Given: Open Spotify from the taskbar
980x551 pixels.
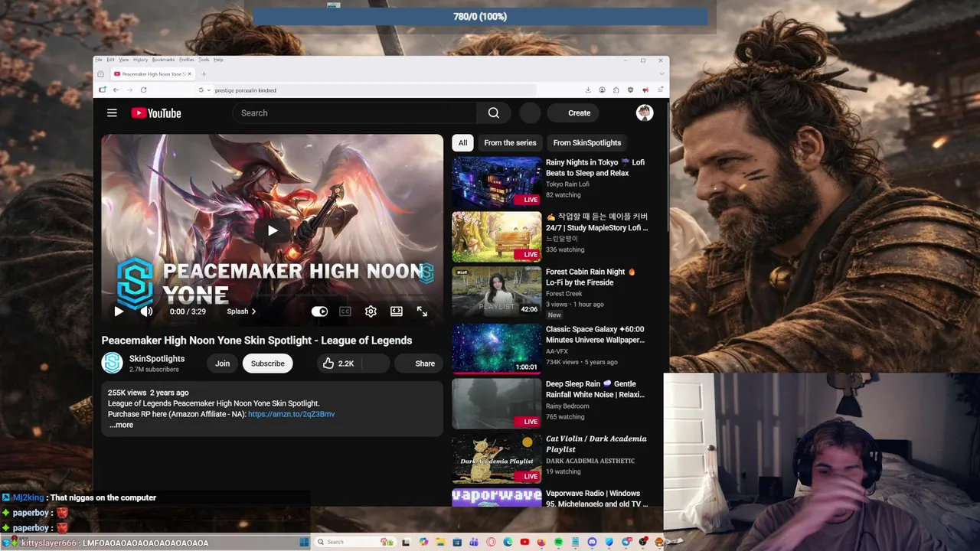Looking at the screenshot, I should (558, 542).
